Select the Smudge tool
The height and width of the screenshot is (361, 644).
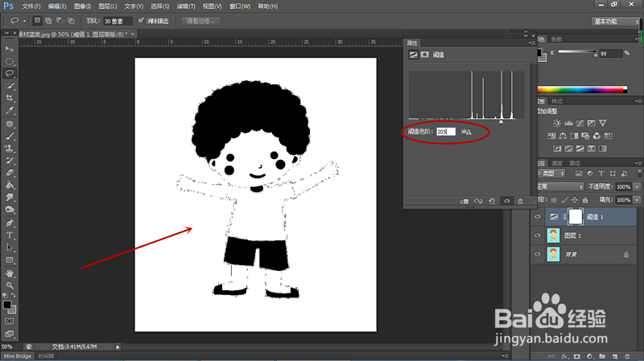click(x=10, y=197)
